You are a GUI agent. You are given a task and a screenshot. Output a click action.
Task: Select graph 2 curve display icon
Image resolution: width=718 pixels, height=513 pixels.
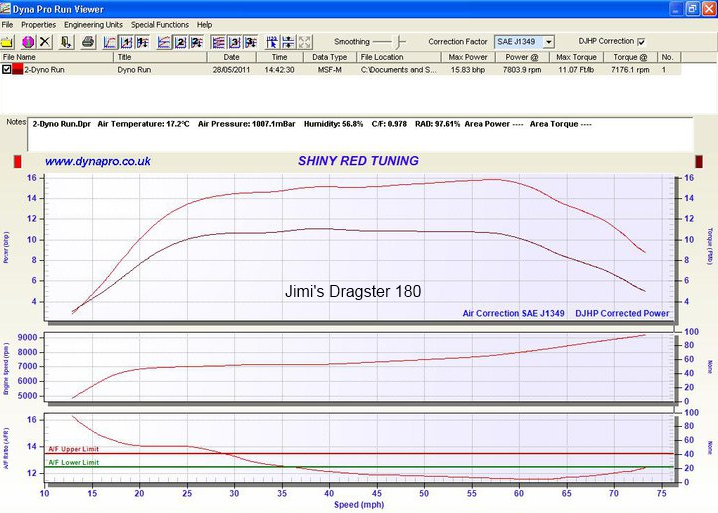(163, 42)
